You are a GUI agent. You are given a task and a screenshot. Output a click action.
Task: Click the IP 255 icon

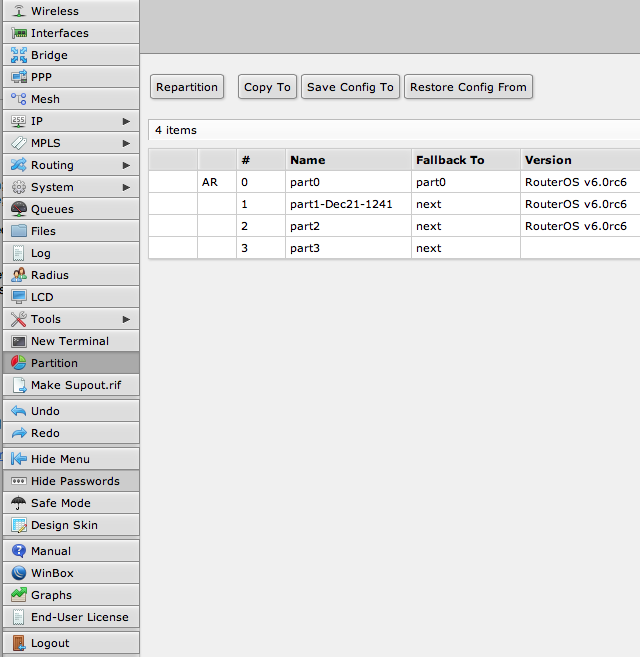tap(19, 121)
